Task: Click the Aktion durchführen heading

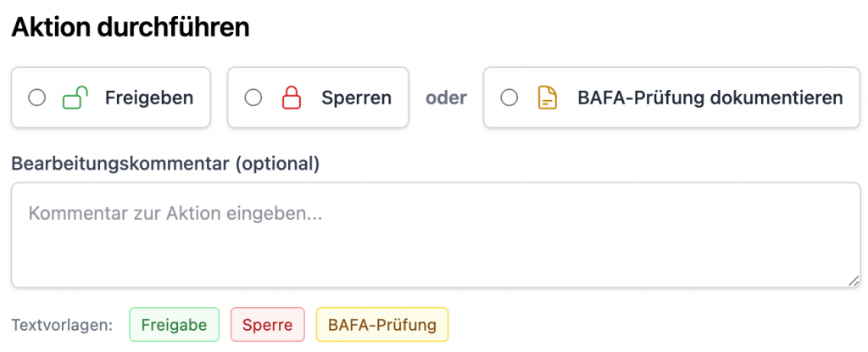Action: 130,26
